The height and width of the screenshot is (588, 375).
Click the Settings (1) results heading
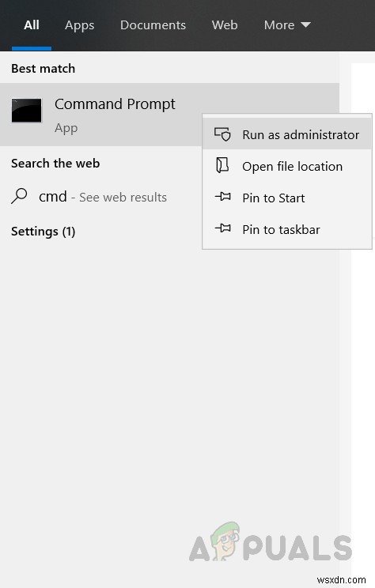click(44, 232)
